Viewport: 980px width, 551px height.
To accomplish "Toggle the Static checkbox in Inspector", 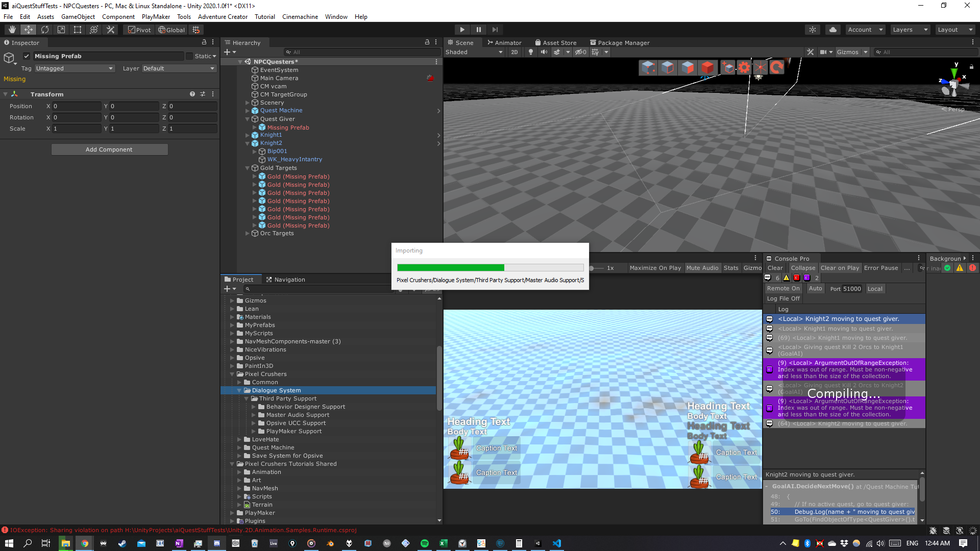I will pyautogui.click(x=189, y=56).
